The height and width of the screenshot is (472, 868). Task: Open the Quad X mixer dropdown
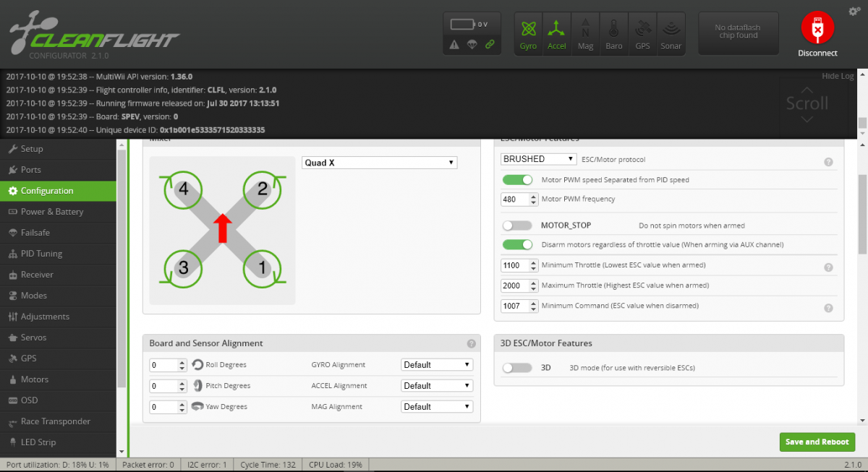[x=379, y=163]
